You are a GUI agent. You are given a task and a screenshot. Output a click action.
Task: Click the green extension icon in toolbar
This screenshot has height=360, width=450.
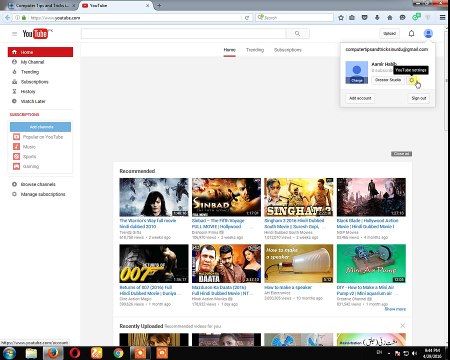click(x=416, y=17)
